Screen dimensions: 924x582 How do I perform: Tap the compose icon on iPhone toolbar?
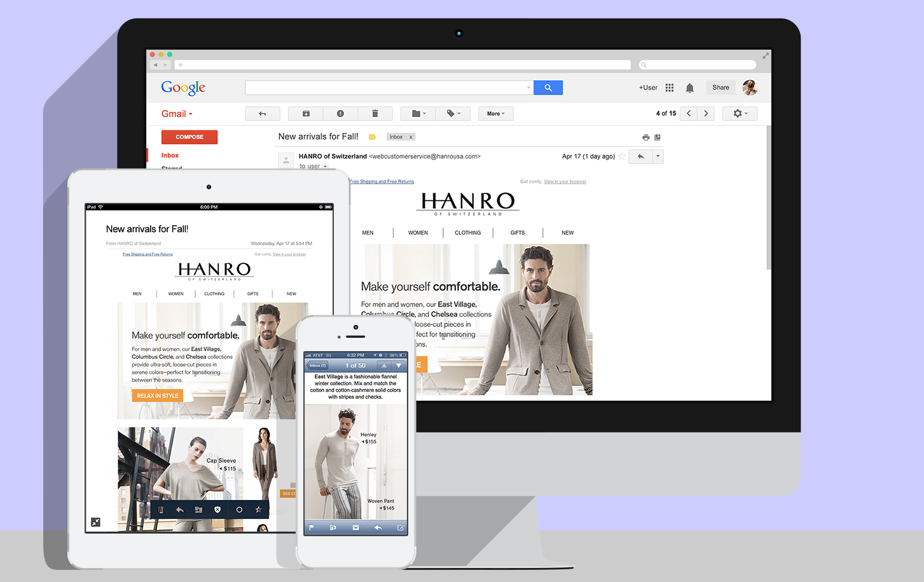401,527
